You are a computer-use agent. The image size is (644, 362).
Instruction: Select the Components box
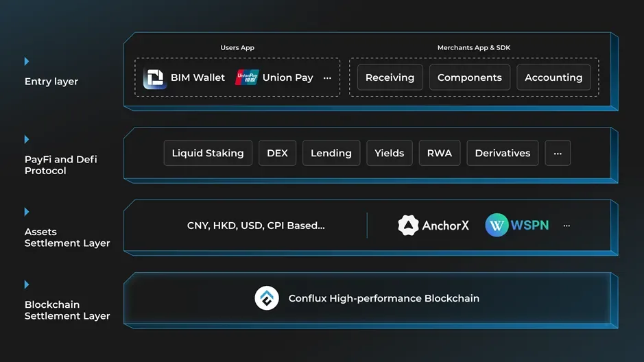[469, 77]
